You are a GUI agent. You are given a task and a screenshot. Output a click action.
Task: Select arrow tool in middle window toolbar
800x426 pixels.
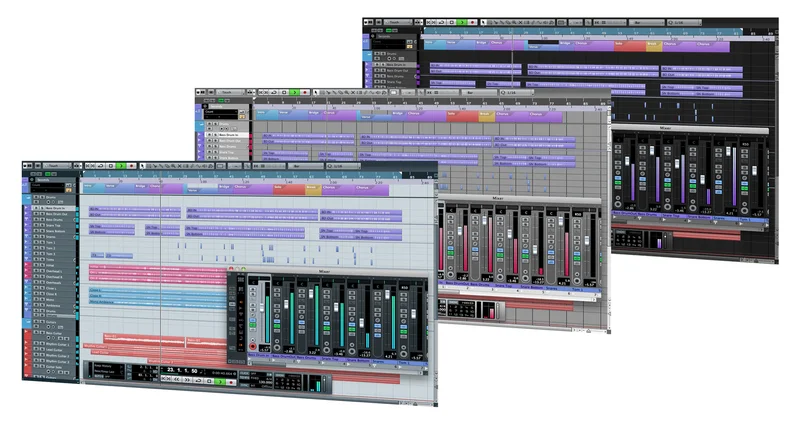[x=316, y=92]
